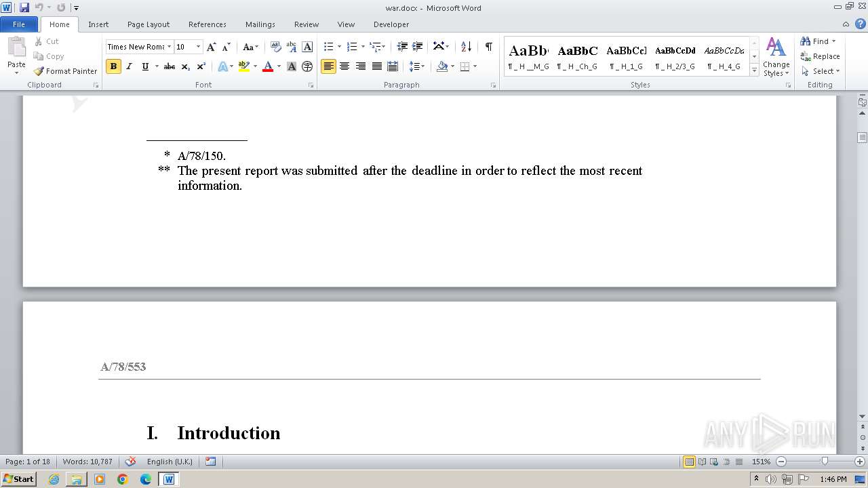Open the Change Case dropdown
868x488 pixels.
(251, 47)
